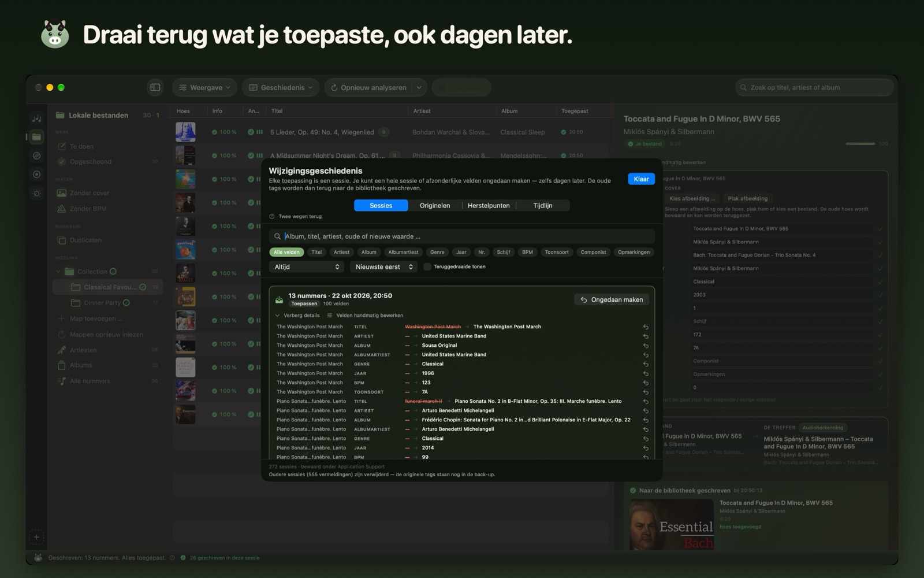924x578 pixels.
Task: Click the blue Klaar button
Action: pyautogui.click(x=641, y=179)
